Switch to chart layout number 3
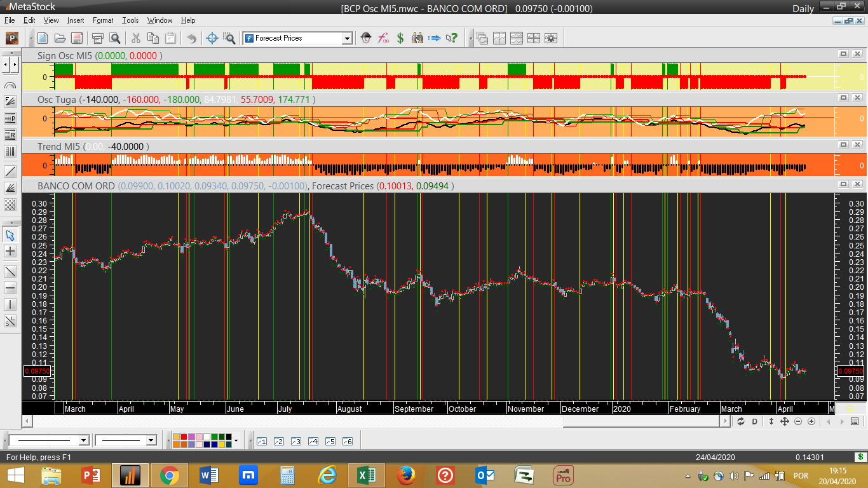The height and width of the screenshot is (488, 868). (x=295, y=441)
